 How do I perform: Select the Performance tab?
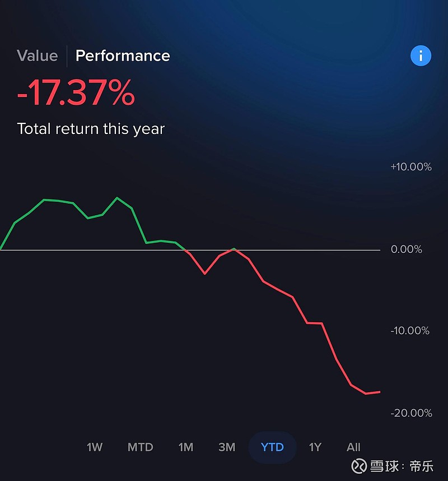(123, 55)
